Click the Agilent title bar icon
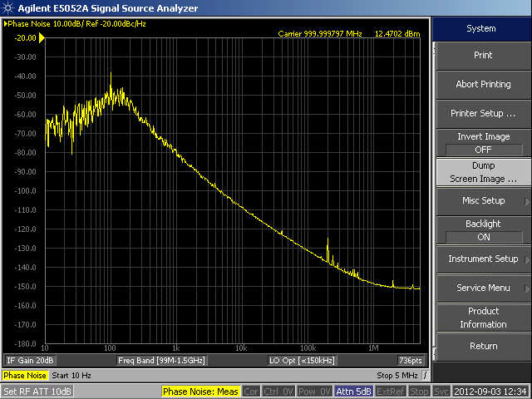 point(8,7)
